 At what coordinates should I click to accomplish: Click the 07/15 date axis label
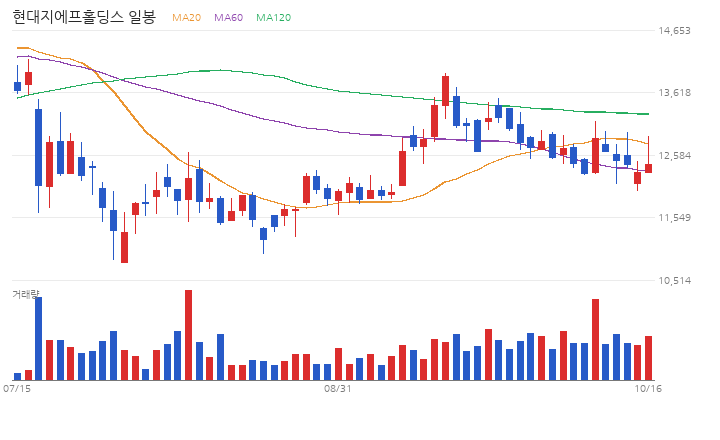pos(17,389)
